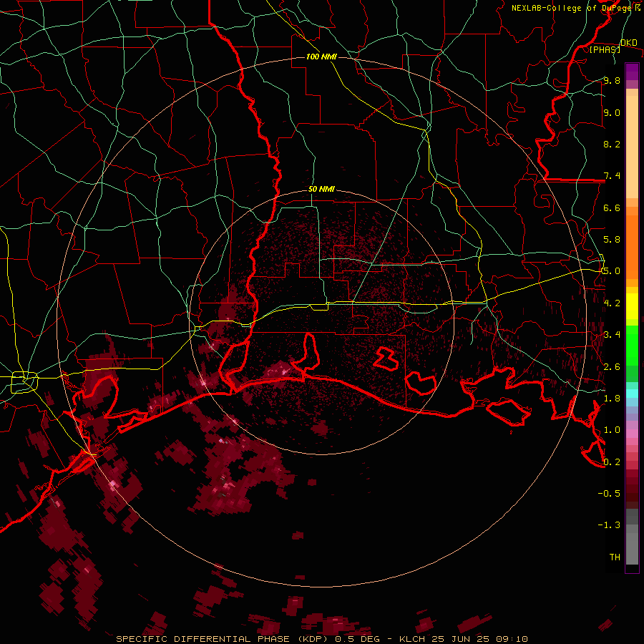
Task: Click the NEXLAB-College of DuPage label
Action: coord(573,8)
